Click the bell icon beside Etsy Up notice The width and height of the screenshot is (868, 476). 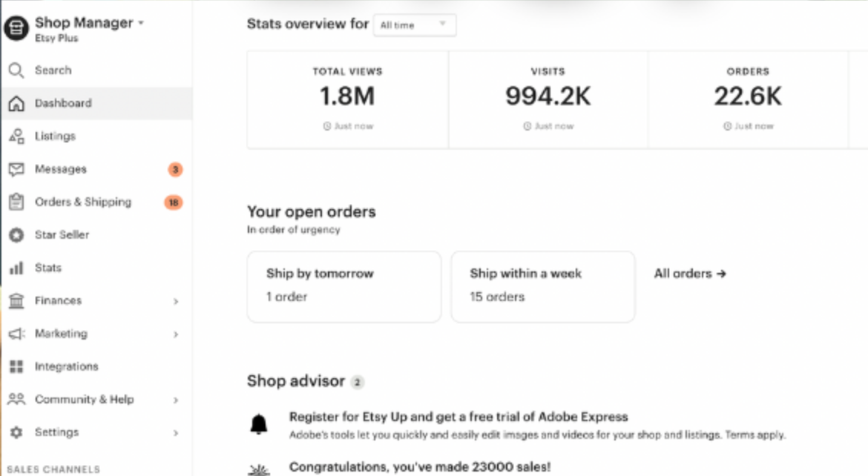(x=258, y=425)
